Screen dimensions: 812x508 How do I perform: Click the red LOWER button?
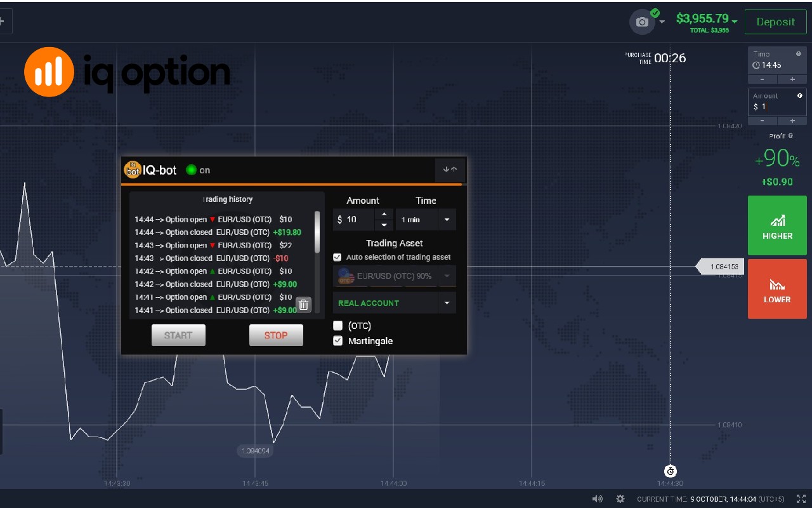point(777,288)
